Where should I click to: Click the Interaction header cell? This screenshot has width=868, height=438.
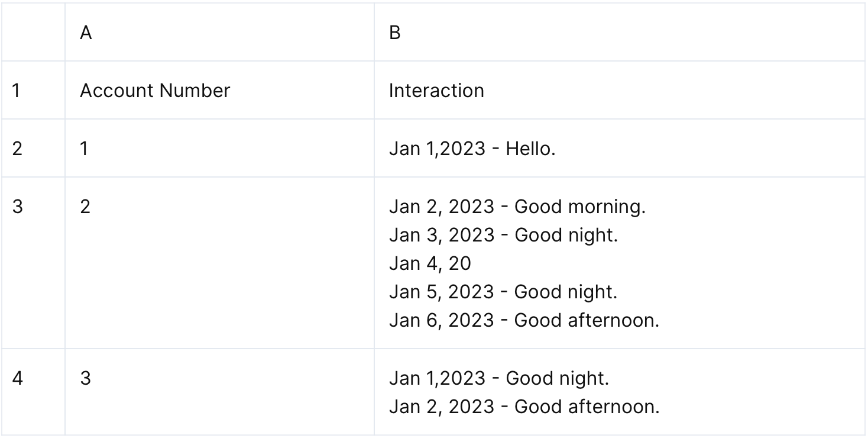click(436, 91)
